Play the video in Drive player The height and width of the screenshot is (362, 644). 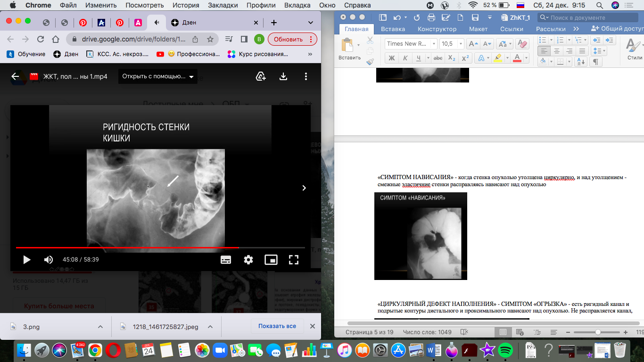click(x=27, y=260)
